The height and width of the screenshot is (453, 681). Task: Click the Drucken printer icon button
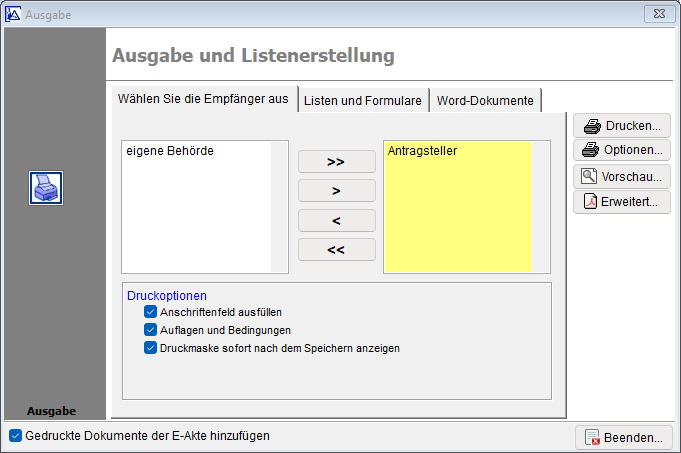tap(621, 126)
